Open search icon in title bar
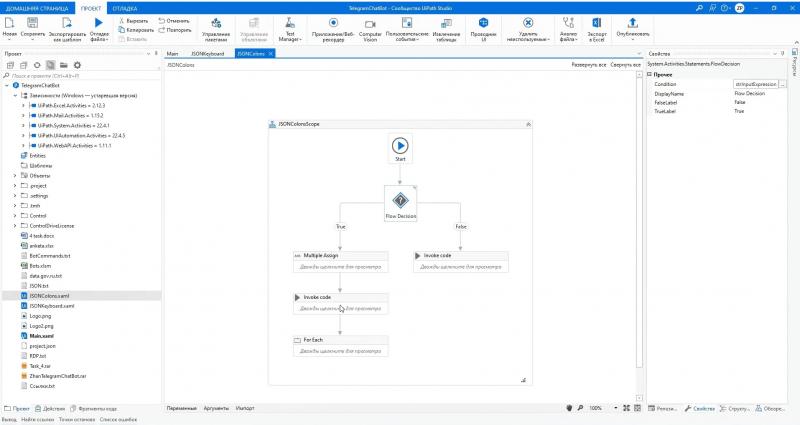The image size is (800, 425). pos(699,8)
